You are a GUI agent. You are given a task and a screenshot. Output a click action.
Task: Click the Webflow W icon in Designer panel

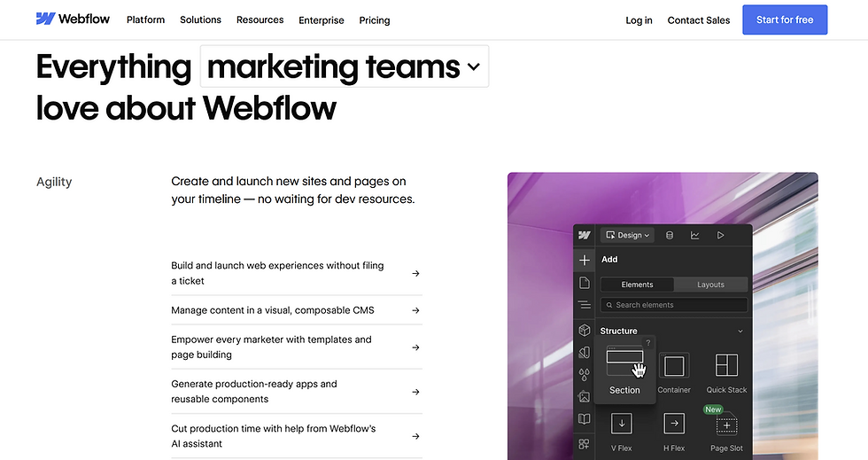(584, 235)
